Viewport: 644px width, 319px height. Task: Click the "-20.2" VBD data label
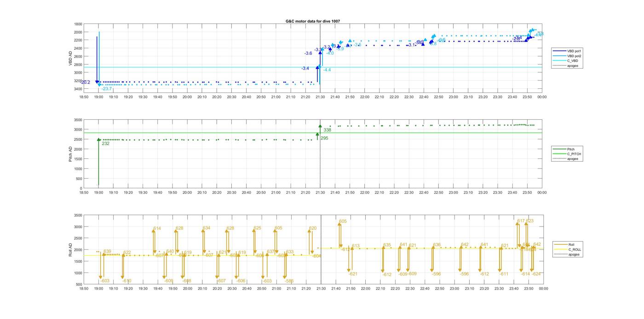[x=86, y=82]
